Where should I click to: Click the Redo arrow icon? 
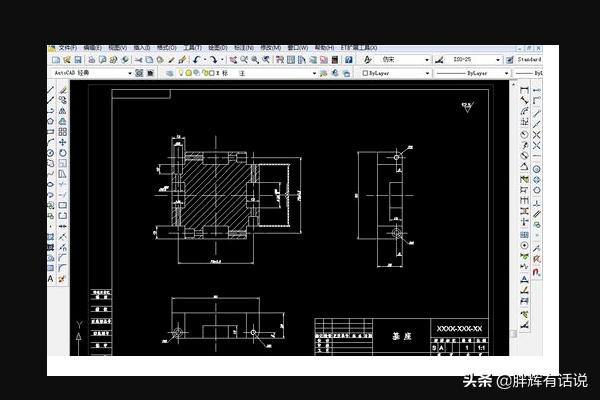[x=213, y=60]
